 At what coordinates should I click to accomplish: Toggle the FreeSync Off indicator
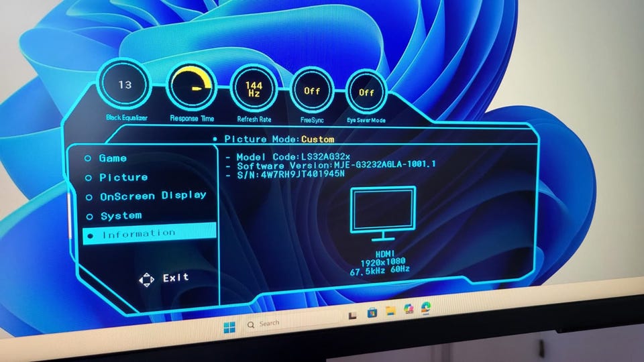click(312, 90)
